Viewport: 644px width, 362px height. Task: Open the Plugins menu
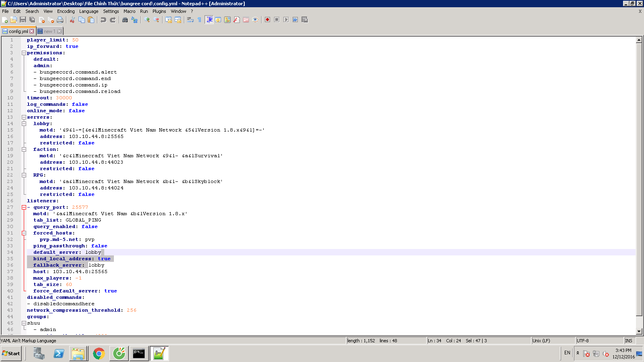click(x=159, y=11)
